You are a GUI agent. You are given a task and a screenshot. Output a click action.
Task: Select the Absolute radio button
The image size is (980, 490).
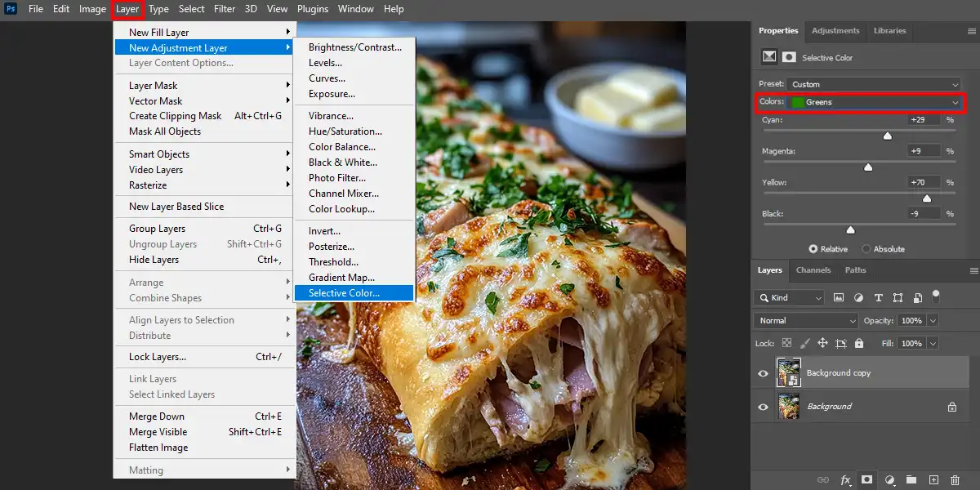pyautogui.click(x=866, y=249)
